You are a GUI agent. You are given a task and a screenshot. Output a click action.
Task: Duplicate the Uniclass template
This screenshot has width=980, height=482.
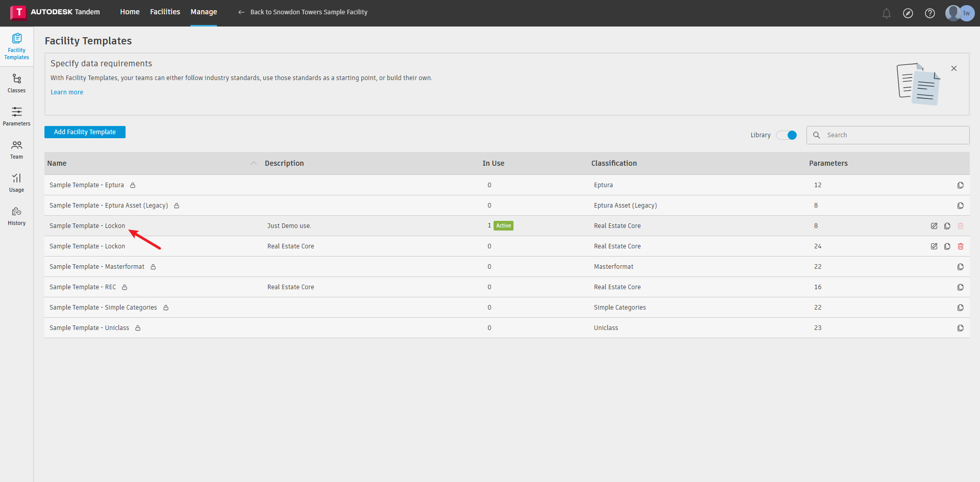[961, 328]
